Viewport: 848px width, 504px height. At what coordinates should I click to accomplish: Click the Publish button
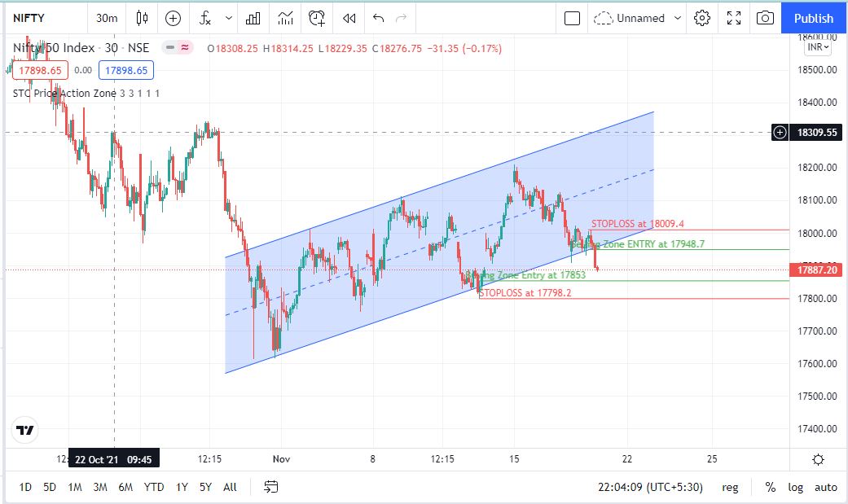813,18
